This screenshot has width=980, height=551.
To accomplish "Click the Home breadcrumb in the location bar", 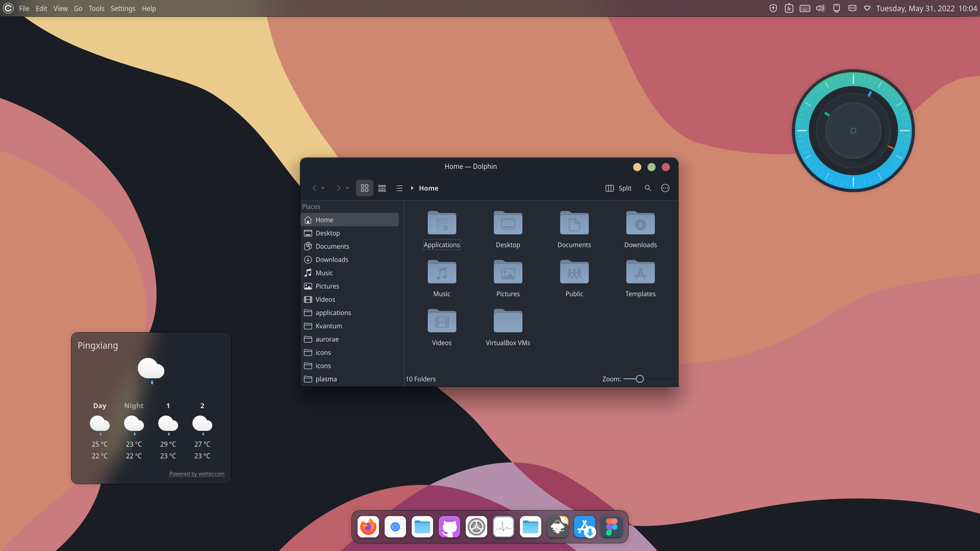I will (x=429, y=188).
